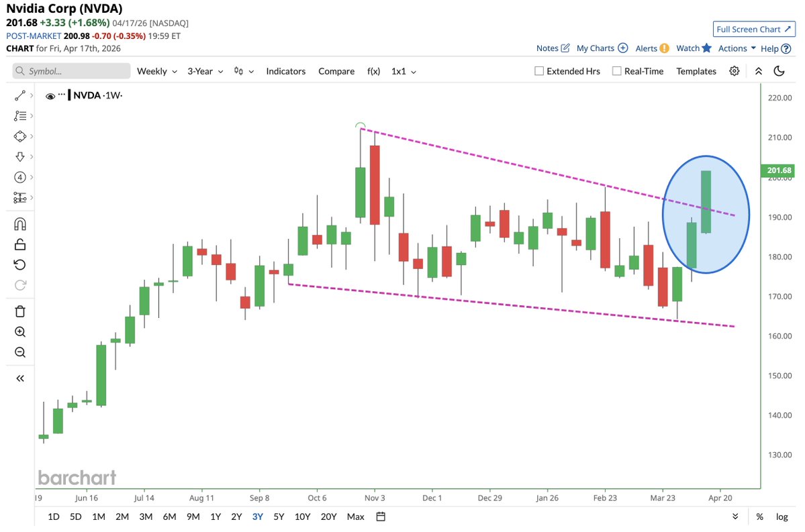Select the 10Y time range

coord(302,517)
